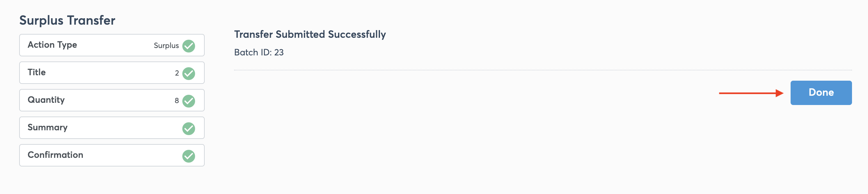The height and width of the screenshot is (194, 868).
Task: Click the value 2 shown beside Title
Action: pos(177,73)
